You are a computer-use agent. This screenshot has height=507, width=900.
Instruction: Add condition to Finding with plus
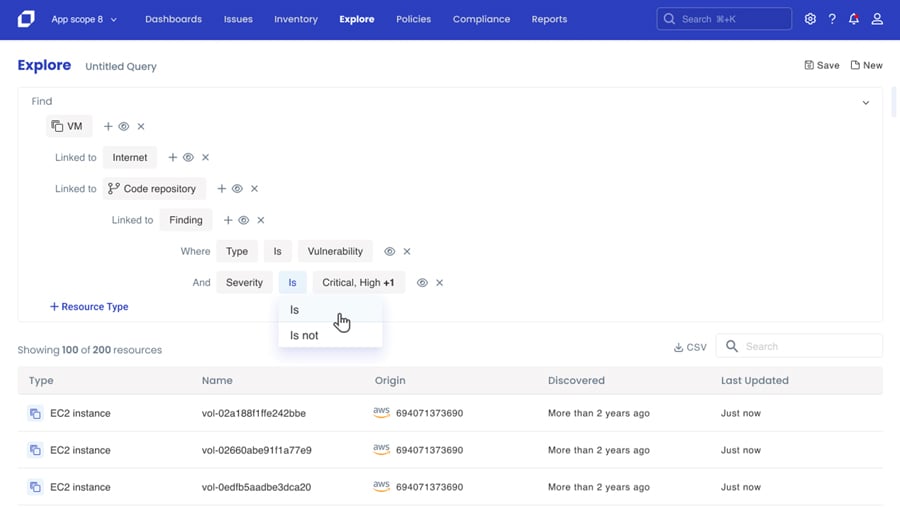click(228, 220)
